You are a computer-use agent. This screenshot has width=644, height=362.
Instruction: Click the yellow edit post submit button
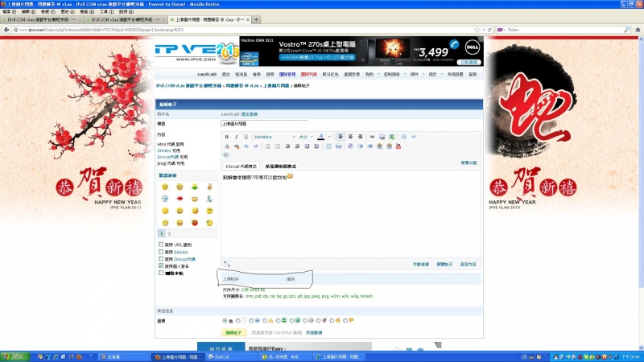(x=233, y=332)
